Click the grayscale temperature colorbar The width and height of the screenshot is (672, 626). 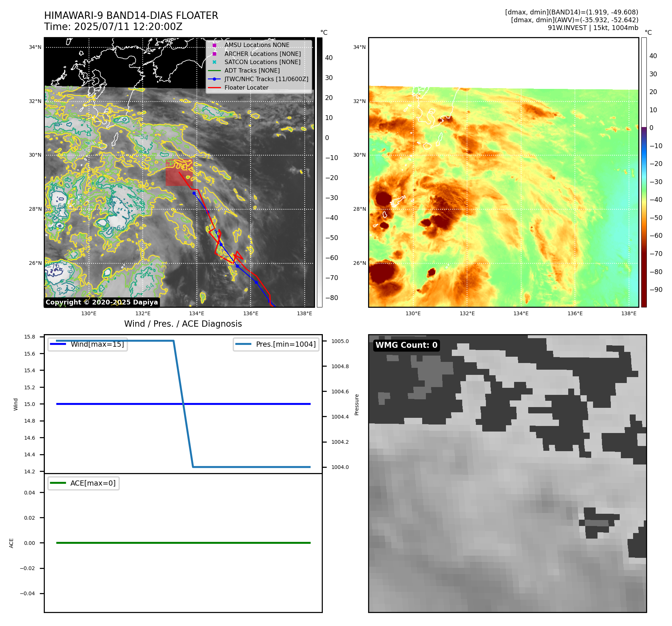point(320,172)
